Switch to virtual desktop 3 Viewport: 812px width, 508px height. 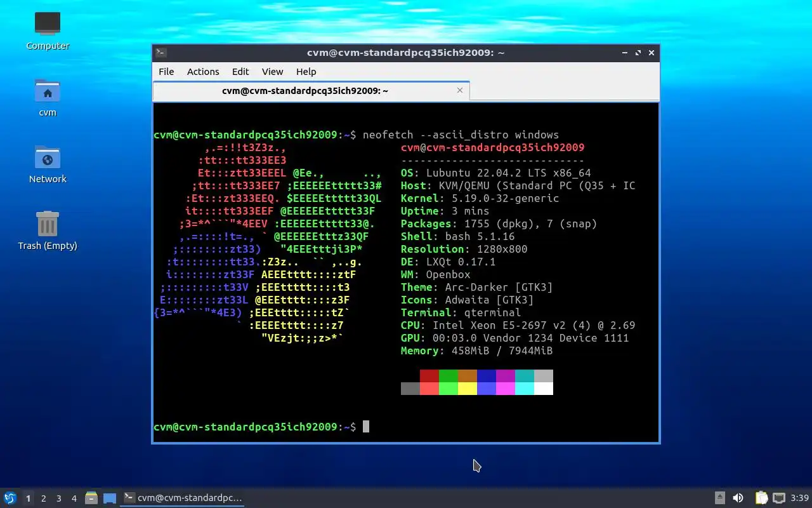[58, 498]
